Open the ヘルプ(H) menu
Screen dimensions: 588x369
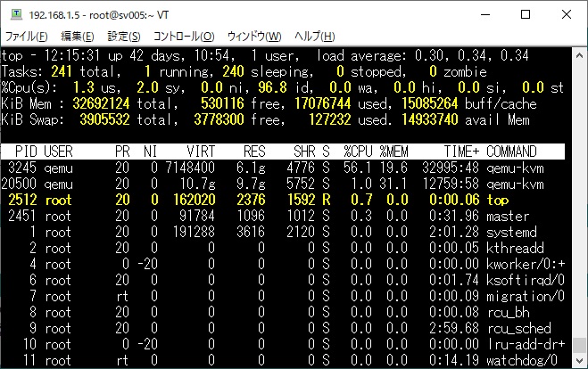(x=314, y=37)
